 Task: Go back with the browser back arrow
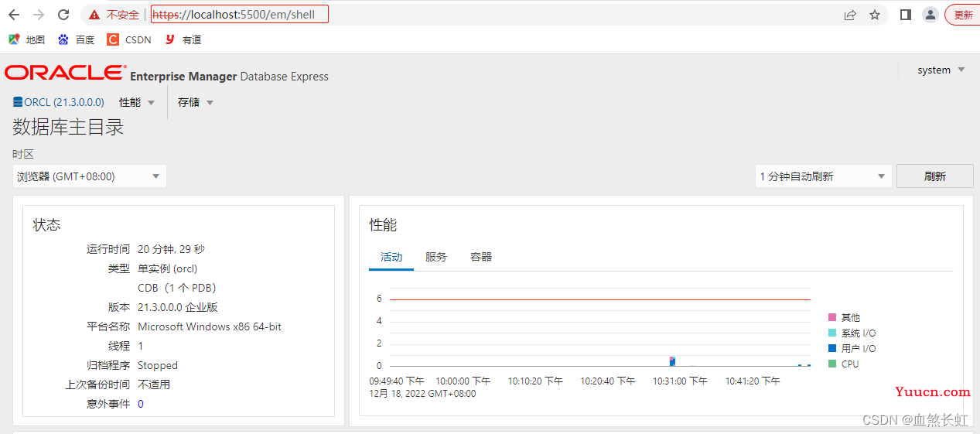pos(14,15)
